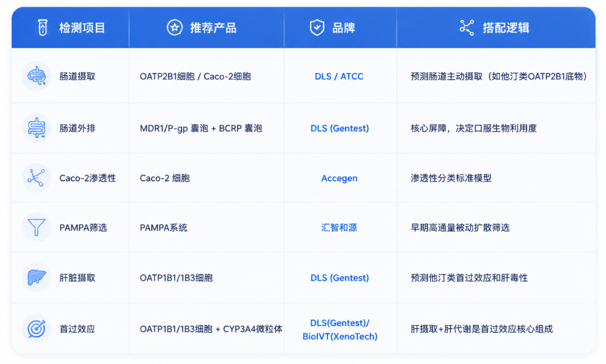Image resolution: width=606 pixels, height=364 pixels.
Task: Click the 肠道外排 row label
Action: pyautogui.click(x=77, y=128)
